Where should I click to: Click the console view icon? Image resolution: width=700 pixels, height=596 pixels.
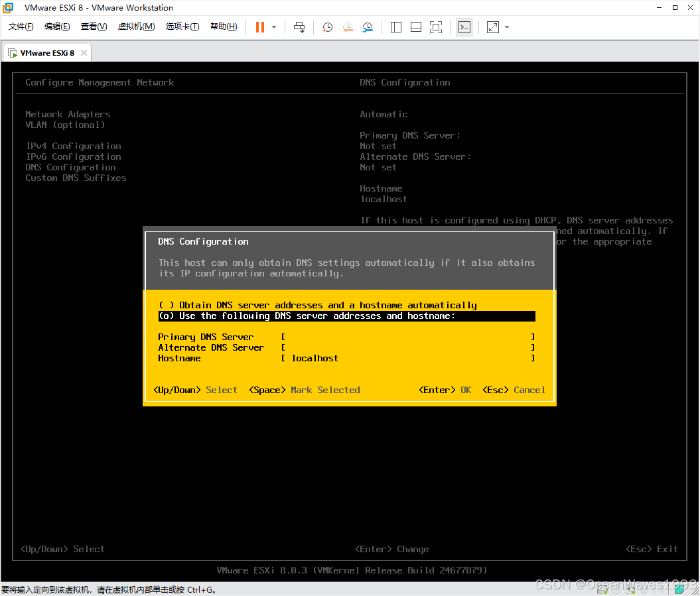pyautogui.click(x=464, y=27)
